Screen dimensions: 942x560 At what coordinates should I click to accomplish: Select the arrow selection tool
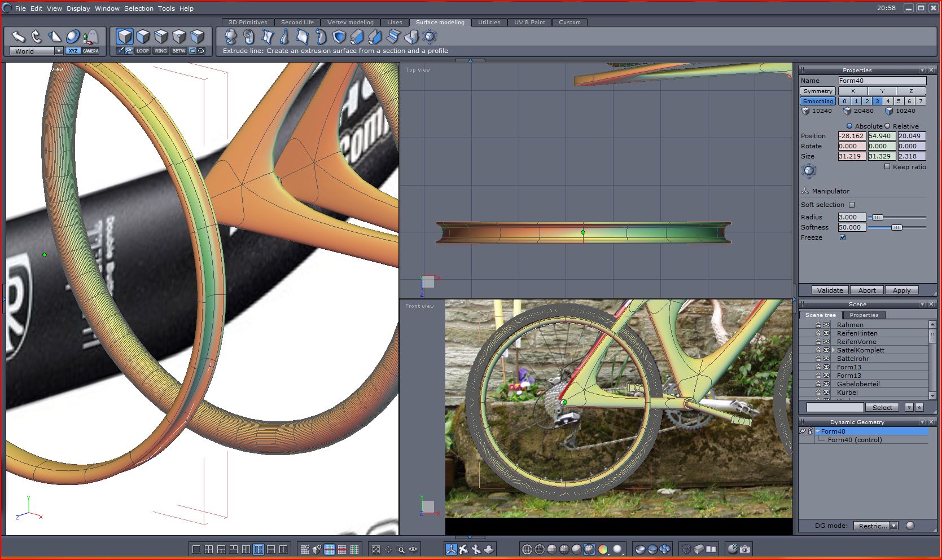click(19, 37)
